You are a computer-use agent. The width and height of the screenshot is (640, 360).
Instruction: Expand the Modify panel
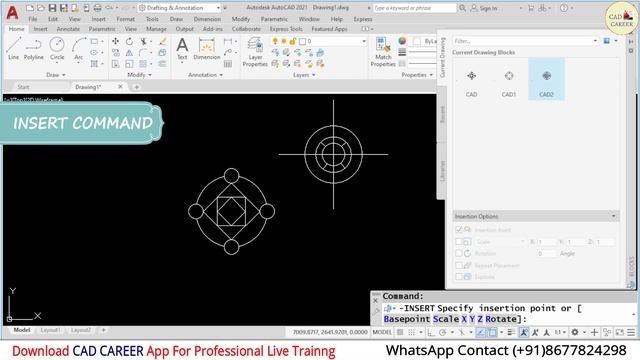pyautogui.click(x=139, y=75)
